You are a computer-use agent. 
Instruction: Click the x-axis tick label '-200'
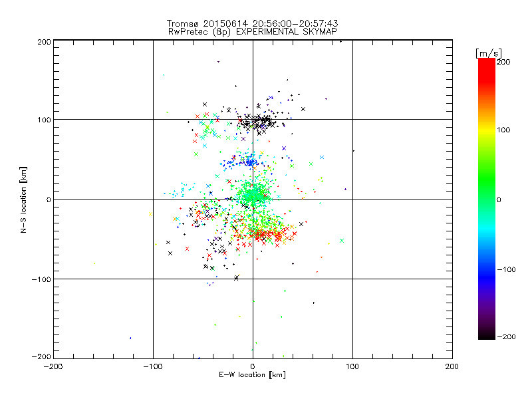pyautogui.click(x=53, y=367)
